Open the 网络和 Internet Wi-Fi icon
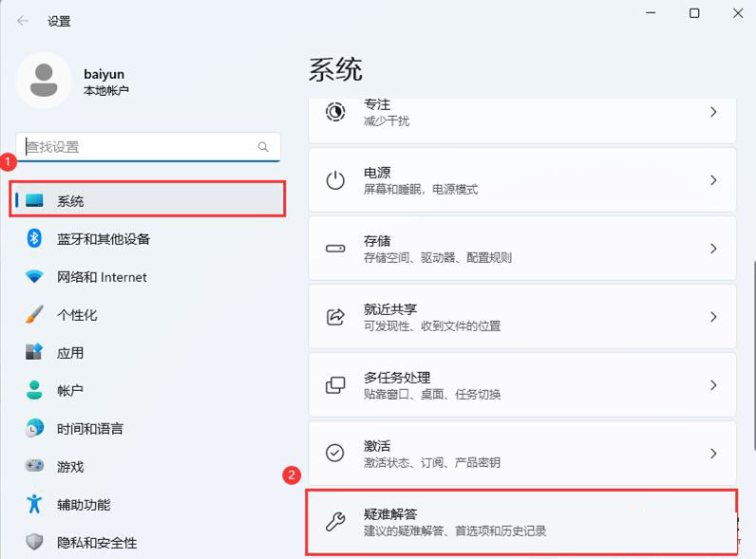This screenshot has height=559, width=756. point(35,277)
